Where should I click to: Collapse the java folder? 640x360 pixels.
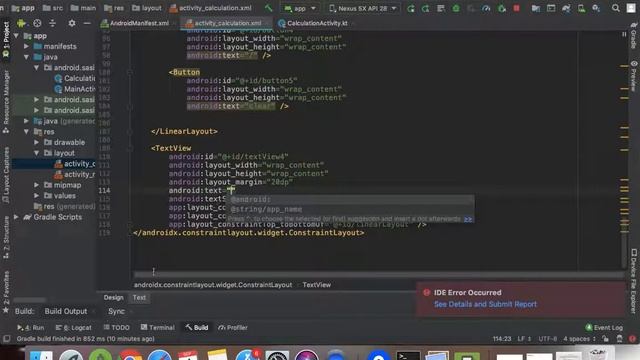tap(27, 57)
